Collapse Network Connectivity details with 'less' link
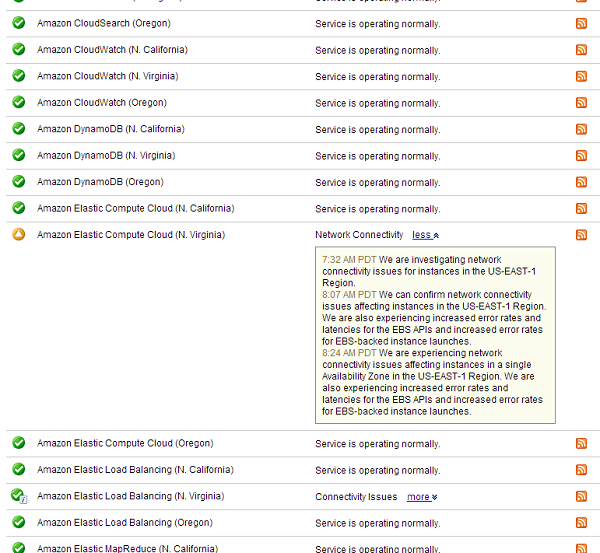This screenshot has width=600, height=553. [x=425, y=235]
